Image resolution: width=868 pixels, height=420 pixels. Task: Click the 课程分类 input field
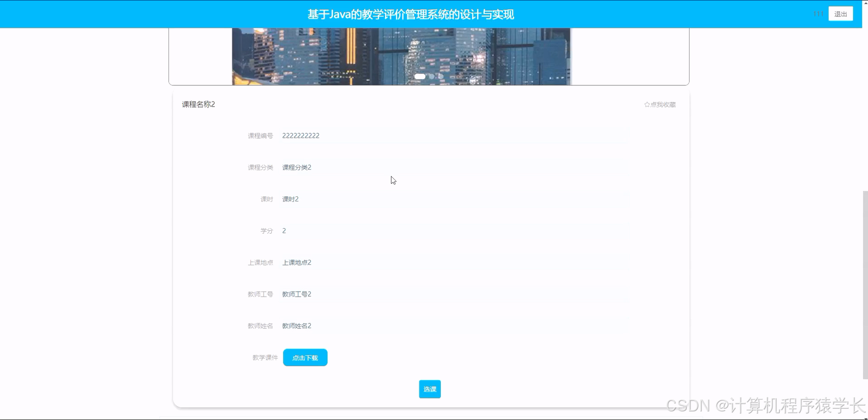pyautogui.click(x=453, y=167)
